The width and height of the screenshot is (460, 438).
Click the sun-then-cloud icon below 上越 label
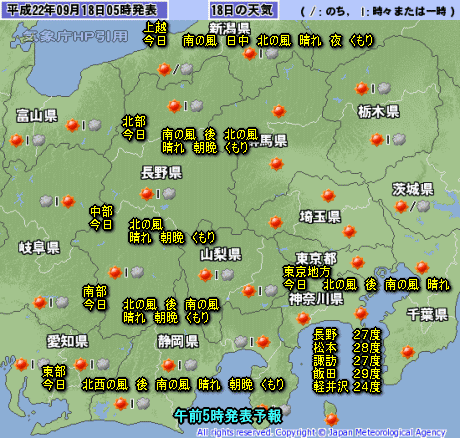click(x=175, y=69)
